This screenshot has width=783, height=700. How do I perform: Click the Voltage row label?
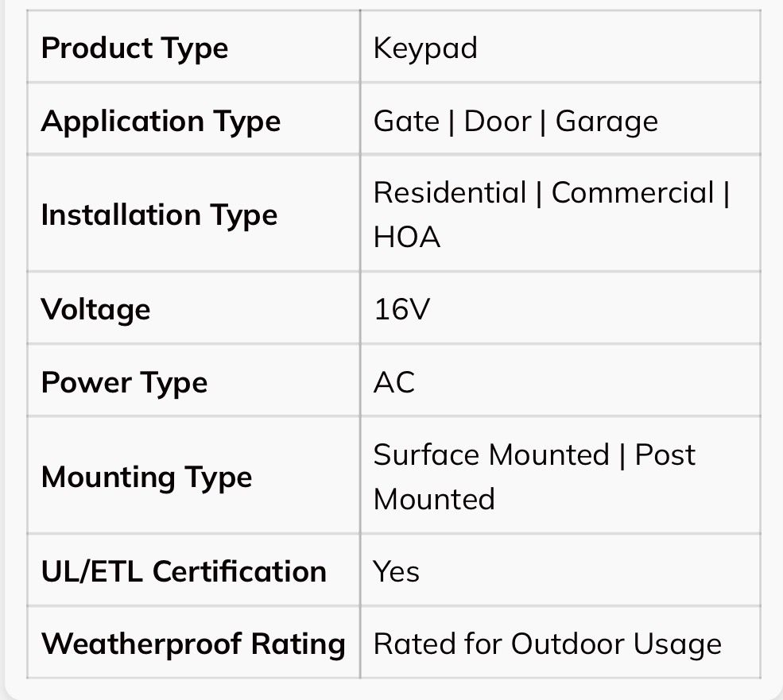pyautogui.click(x=95, y=308)
